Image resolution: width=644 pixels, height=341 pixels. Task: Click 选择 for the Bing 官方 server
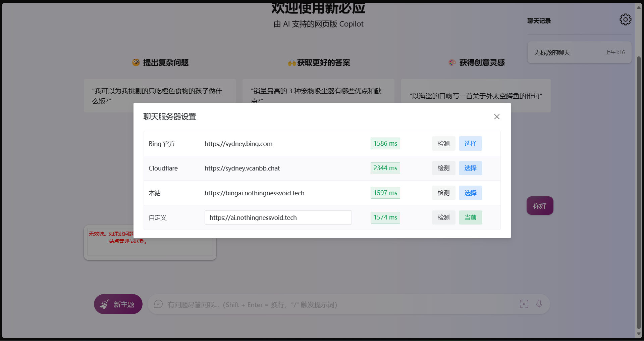470,143
